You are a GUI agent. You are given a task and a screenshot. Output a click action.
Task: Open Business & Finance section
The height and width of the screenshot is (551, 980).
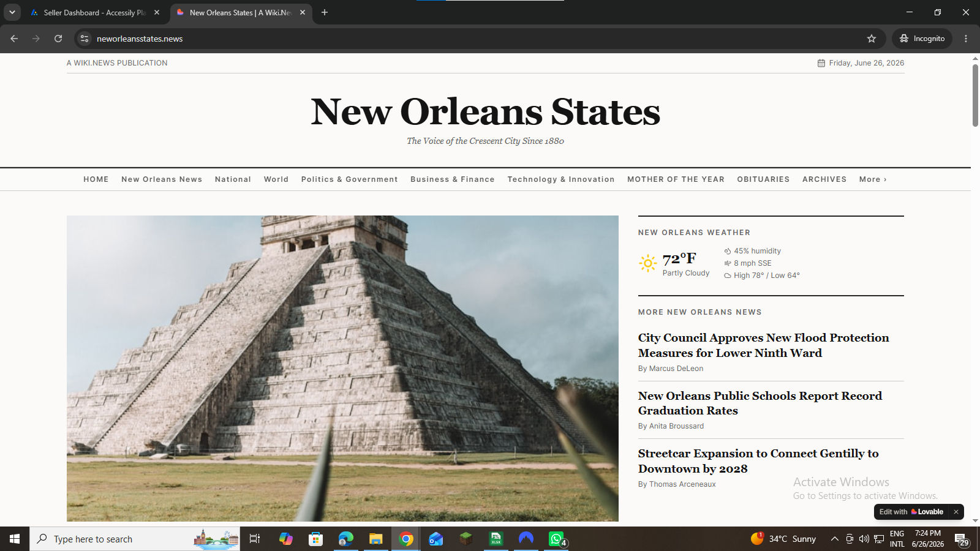click(x=453, y=179)
